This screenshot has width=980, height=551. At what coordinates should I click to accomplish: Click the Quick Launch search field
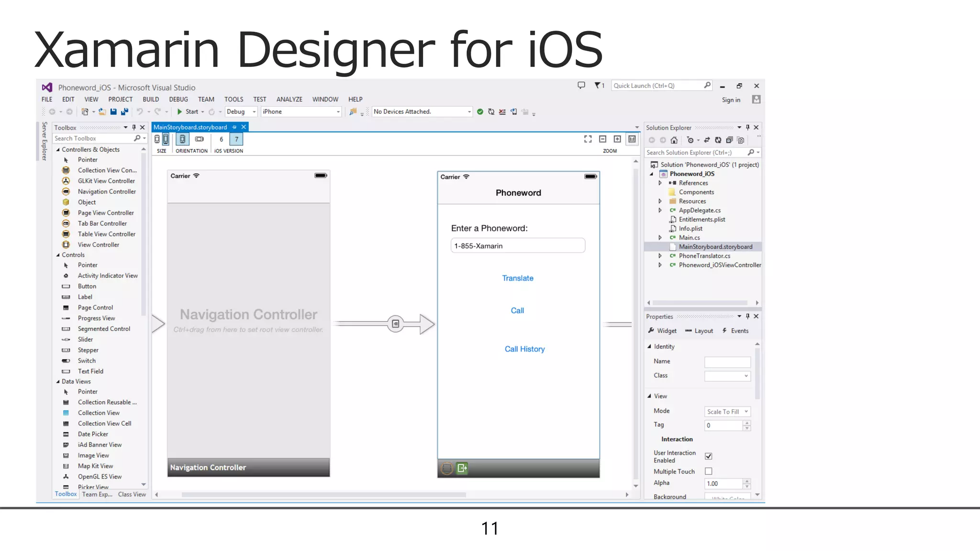click(661, 86)
